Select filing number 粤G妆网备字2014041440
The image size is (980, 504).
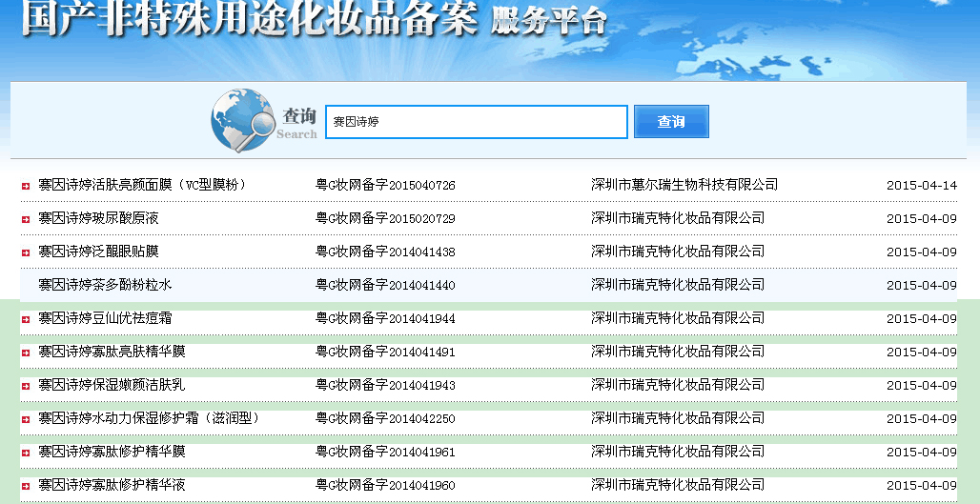pyautogui.click(x=386, y=285)
